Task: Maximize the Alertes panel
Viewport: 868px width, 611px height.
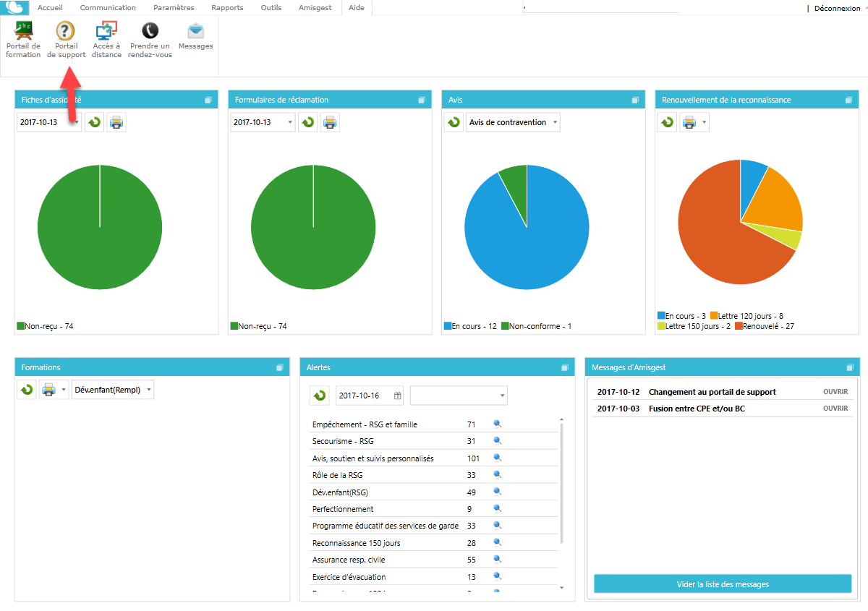Action: [x=564, y=367]
